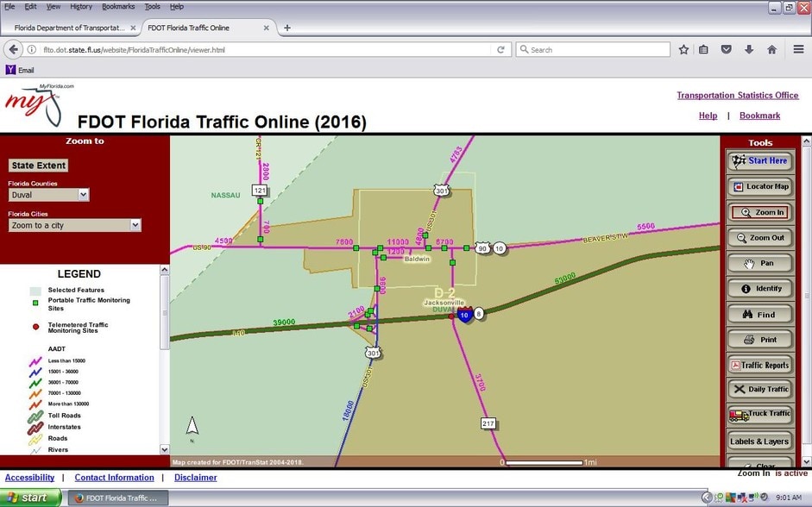Image resolution: width=812 pixels, height=507 pixels.
Task: Open the Disclaimer link
Action: (x=195, y=478)
